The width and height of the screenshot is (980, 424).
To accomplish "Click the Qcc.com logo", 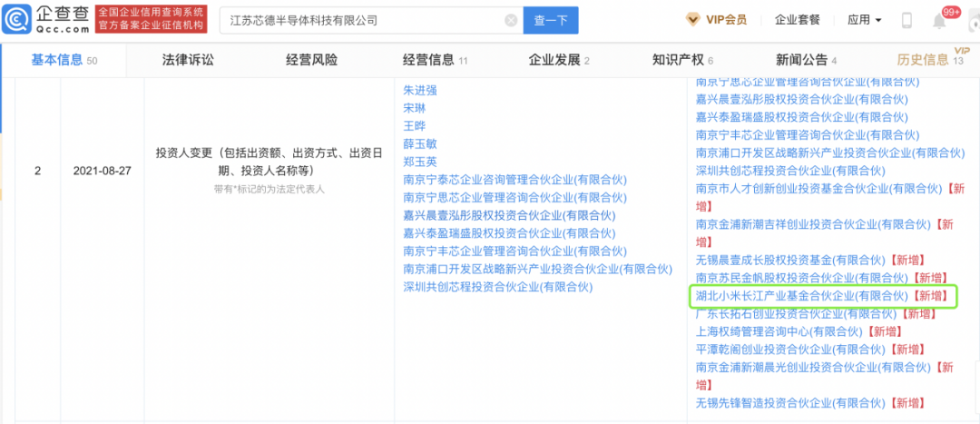I will pyautogui.click(x=45, y=19).
